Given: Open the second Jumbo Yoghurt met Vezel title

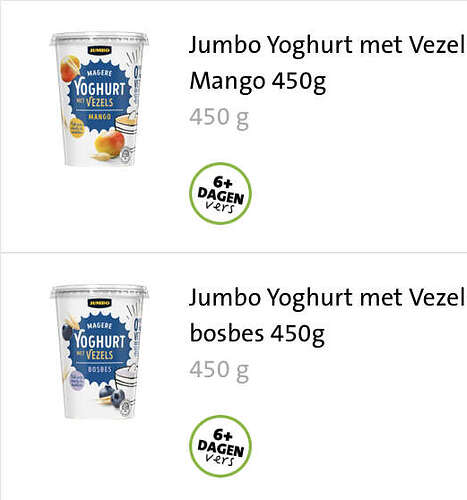Looking at the screenshot, I should coord(327,298).
